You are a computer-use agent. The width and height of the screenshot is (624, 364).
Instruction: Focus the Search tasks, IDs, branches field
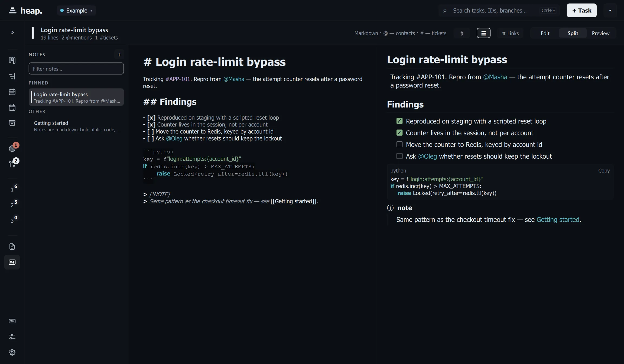point(499,11)
